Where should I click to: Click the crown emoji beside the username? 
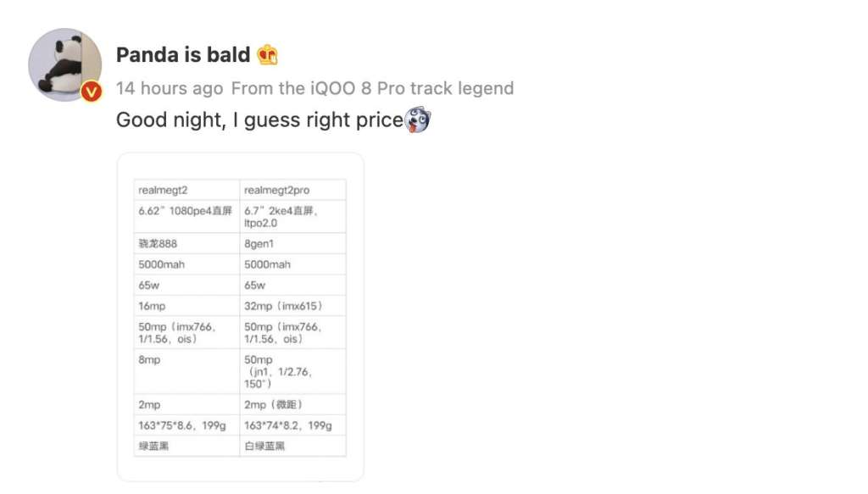[x=268, y=55]
